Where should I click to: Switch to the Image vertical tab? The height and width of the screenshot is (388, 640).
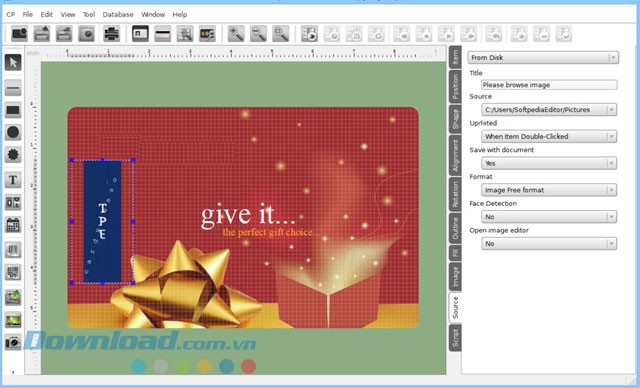pos(455,277)
